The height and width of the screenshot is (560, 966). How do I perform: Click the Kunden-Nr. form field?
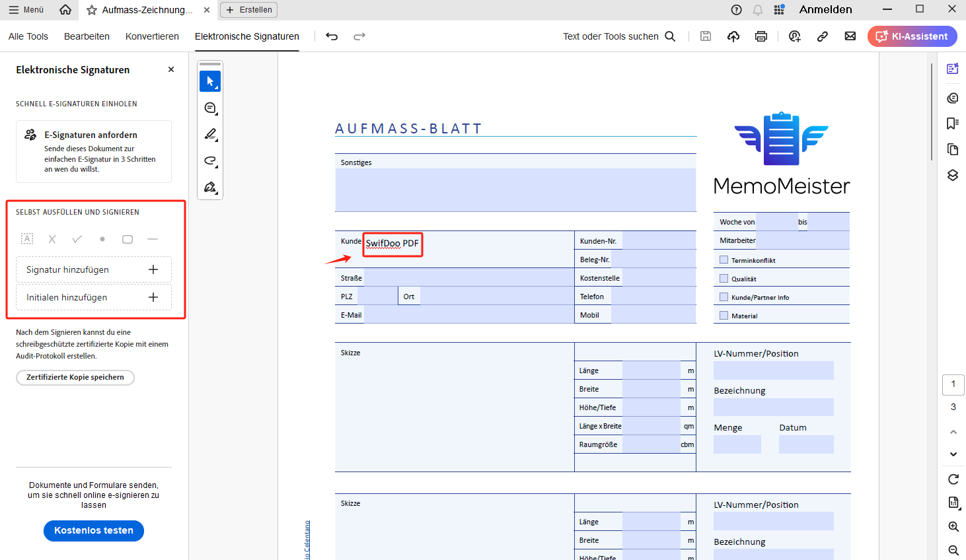click(659, 240)
